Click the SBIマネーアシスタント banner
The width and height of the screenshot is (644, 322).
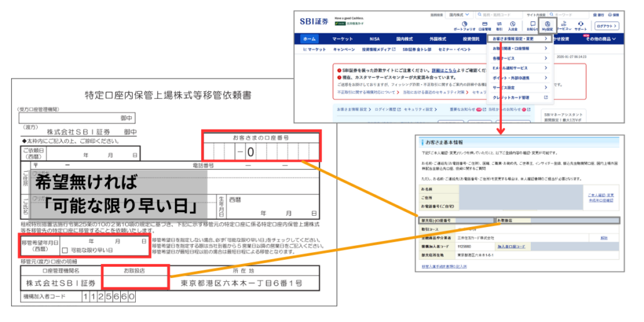(x=563, y=116)
